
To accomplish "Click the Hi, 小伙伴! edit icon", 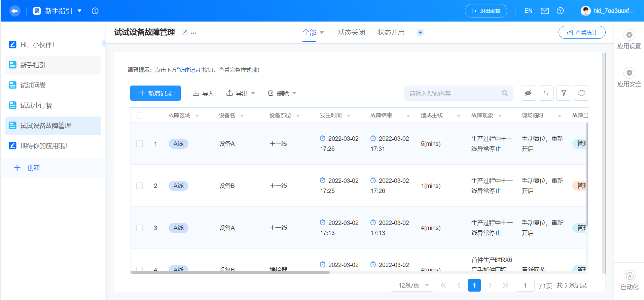I will coord(12,44).
